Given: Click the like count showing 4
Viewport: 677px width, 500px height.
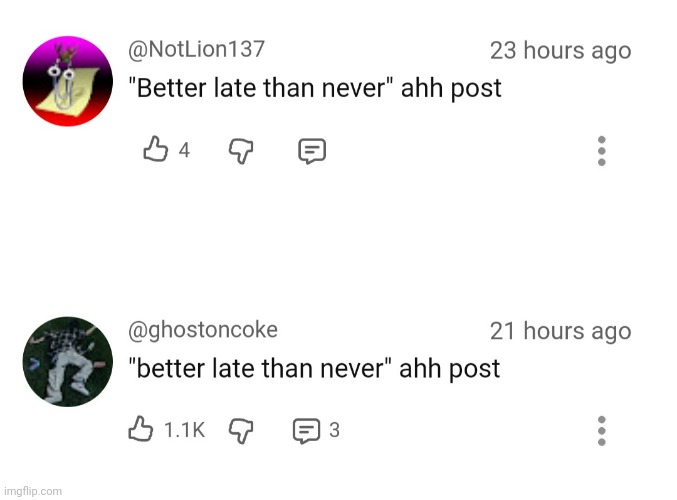Looking at the screenshot, I should point(184,151).
